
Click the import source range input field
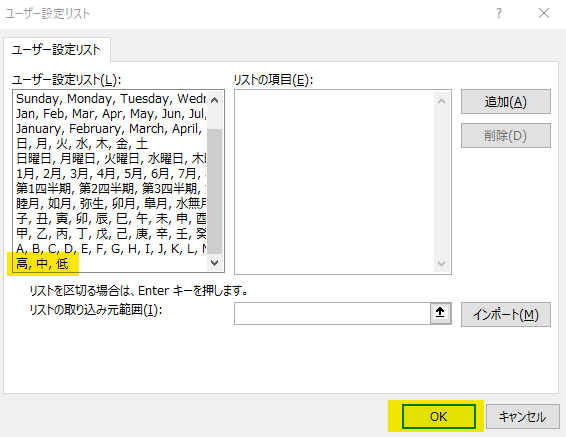332,314
